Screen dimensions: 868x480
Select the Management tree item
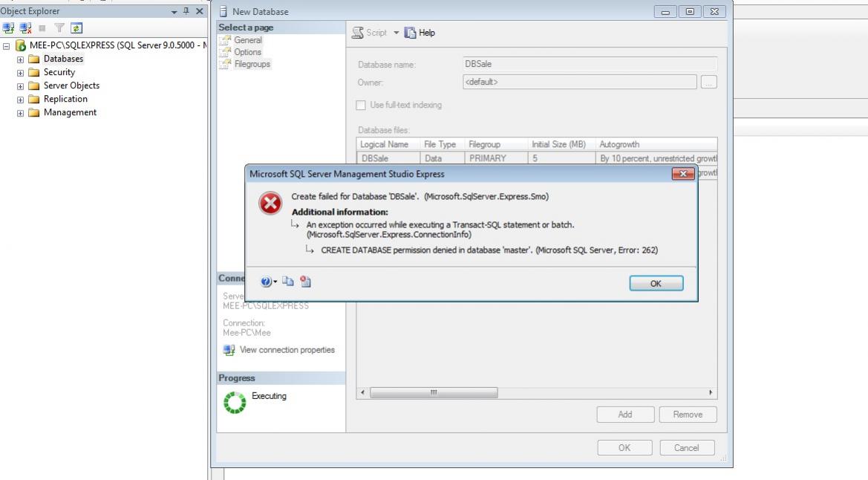pyautogui.click(x=70, y=112)
